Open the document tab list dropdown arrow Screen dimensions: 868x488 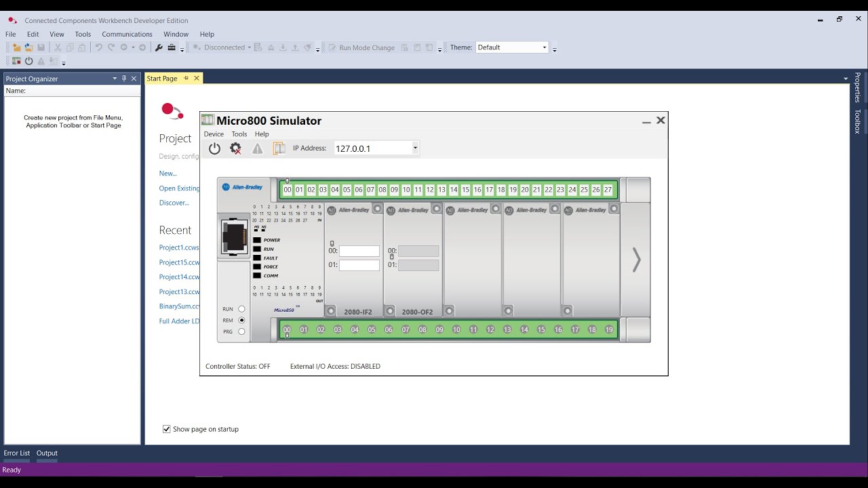pyautogui.click(x=845, y=79)
